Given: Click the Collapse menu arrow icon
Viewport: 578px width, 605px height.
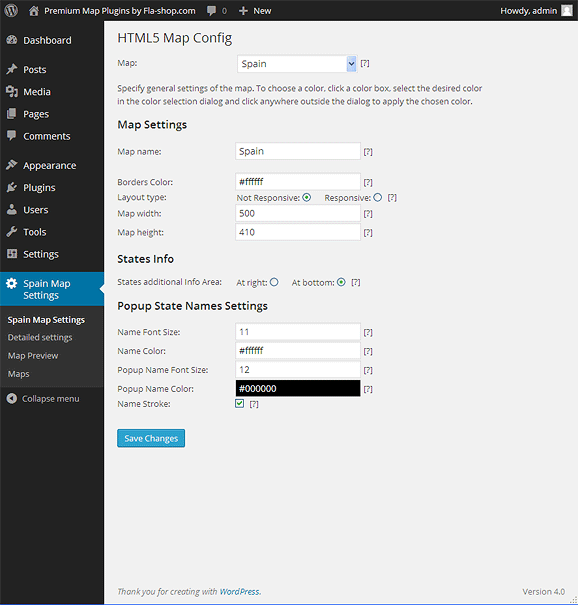Looking at the screenshot, I should (12, 398).
